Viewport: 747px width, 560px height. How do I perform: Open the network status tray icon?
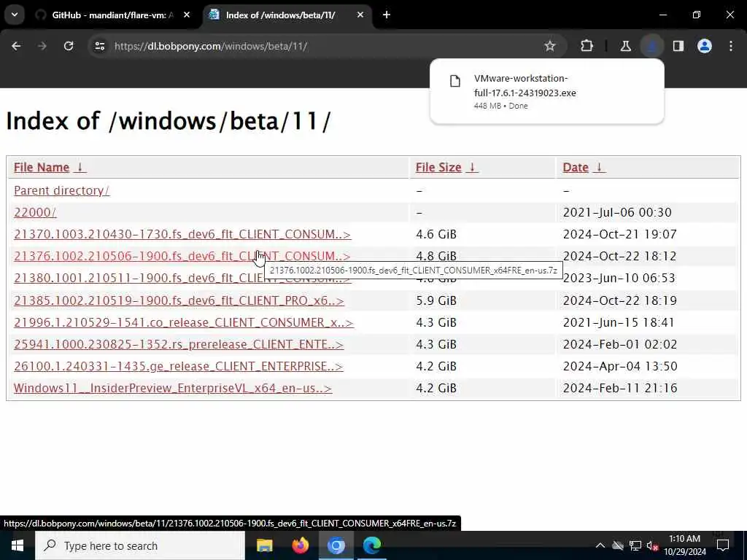pos(635,545)
